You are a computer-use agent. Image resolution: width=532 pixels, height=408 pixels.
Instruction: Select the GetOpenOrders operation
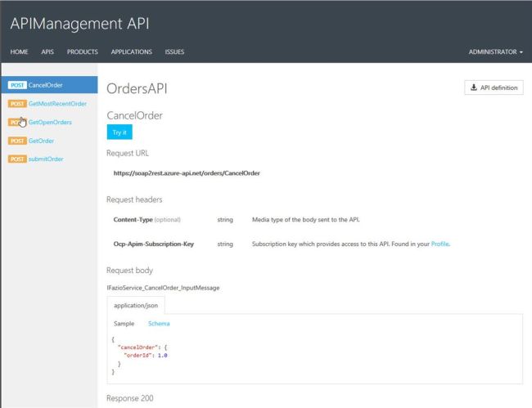point(50,122)
